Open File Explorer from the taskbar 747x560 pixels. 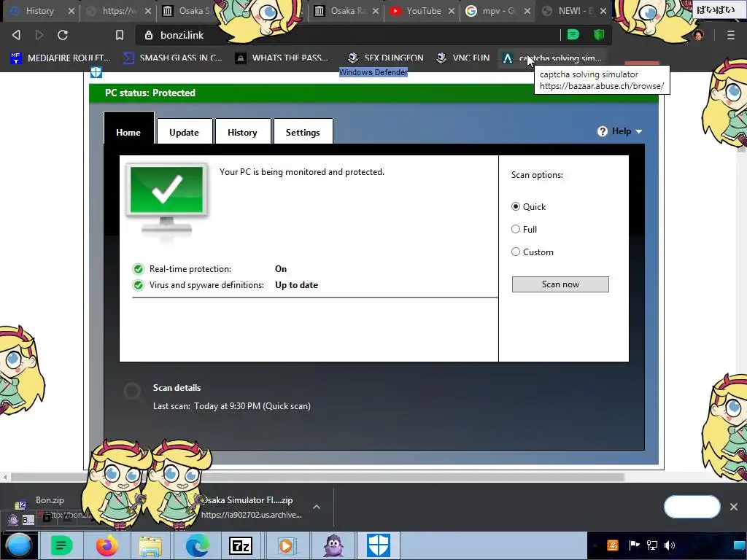[x=150, y=545]
